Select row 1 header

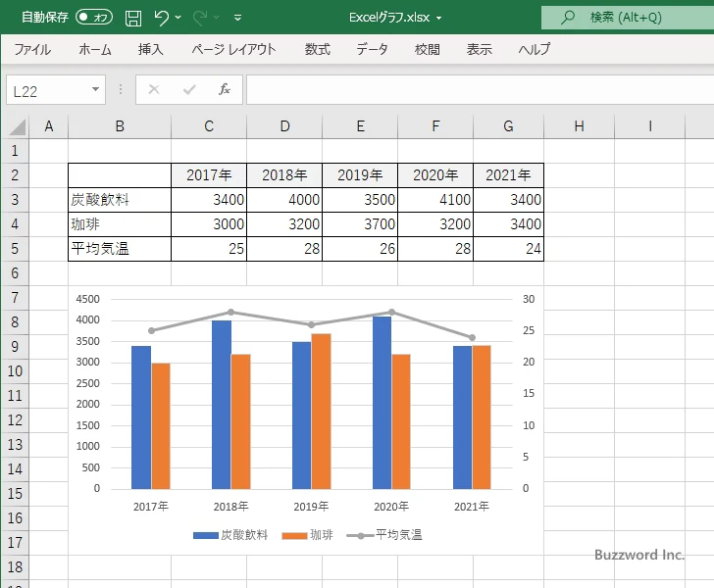coord(15,151)
